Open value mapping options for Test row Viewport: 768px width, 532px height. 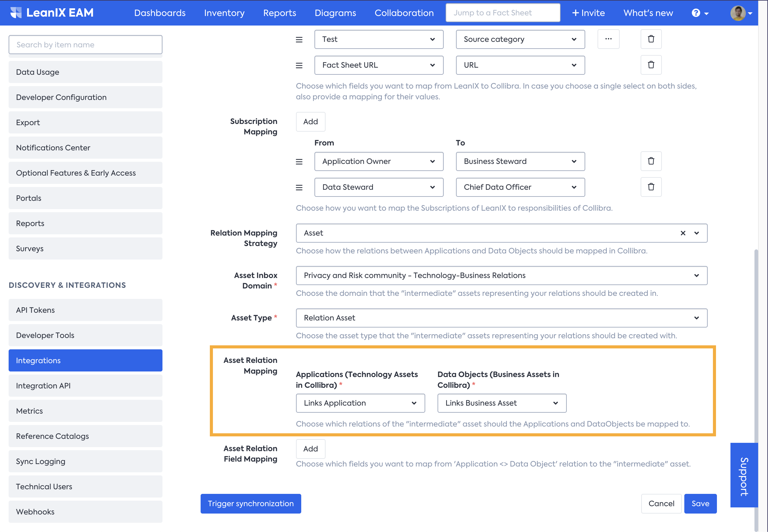[608, 39]
